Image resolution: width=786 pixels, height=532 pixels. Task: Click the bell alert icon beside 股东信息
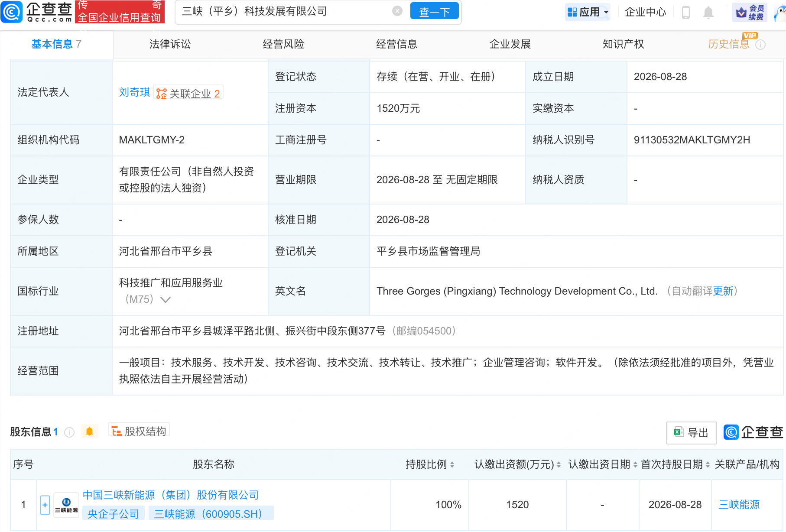point(89,431)
